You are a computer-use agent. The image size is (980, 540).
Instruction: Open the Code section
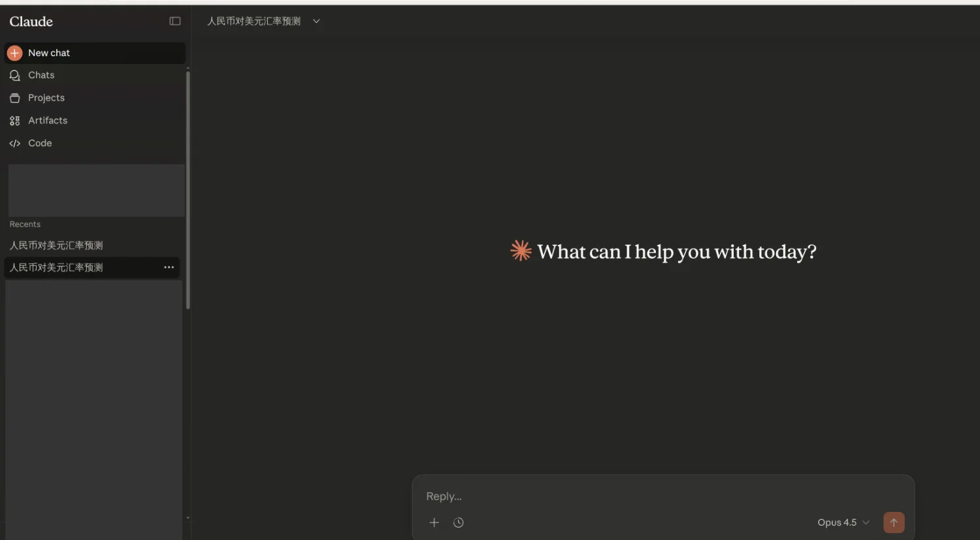(x=39, y=143)
